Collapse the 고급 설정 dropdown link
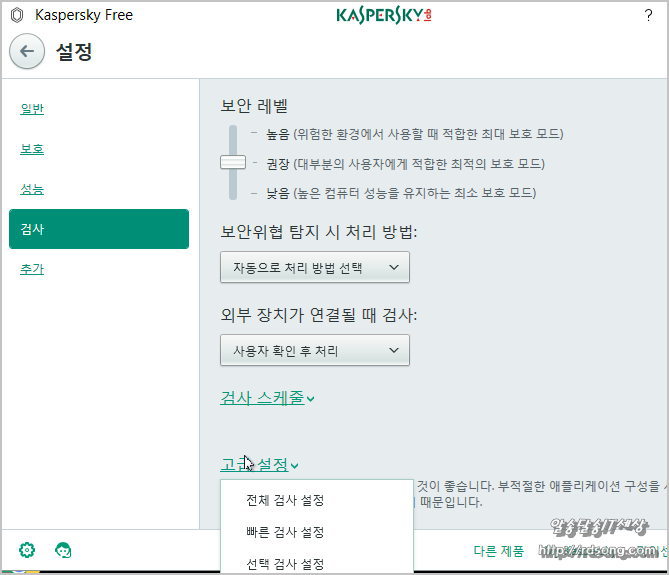This screenshot has width=669, height=575. pyautogui.click(x=259, y=464)
